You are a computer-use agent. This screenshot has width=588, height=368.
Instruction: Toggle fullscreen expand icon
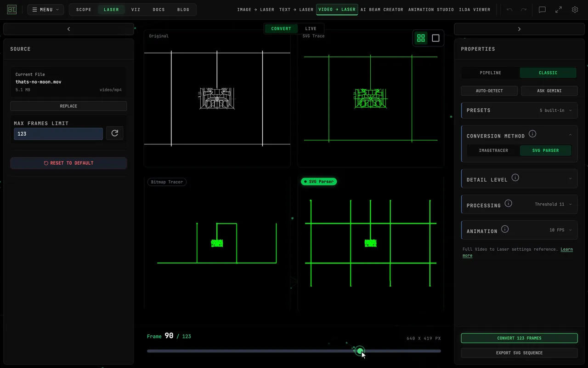point(559,10)
